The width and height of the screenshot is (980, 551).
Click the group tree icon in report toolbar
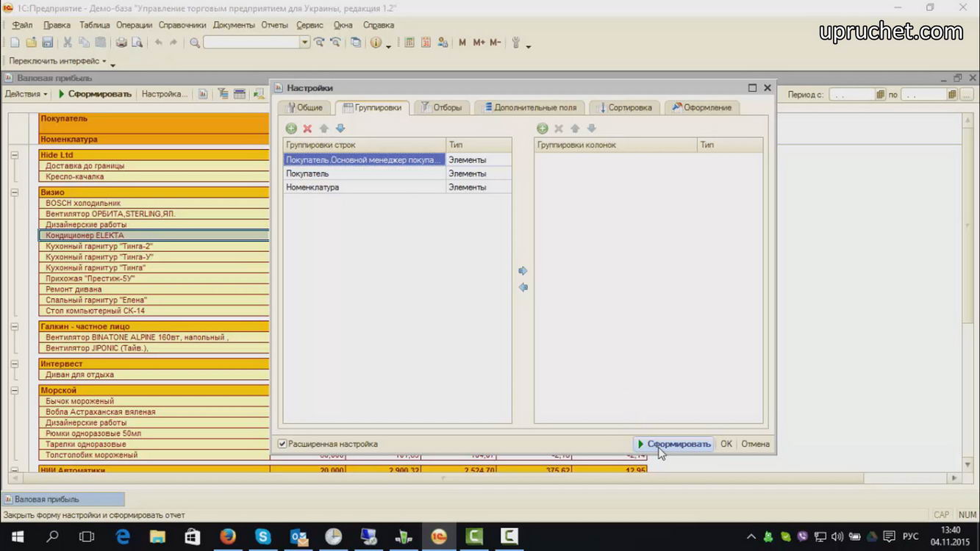(x=223, y=94)
